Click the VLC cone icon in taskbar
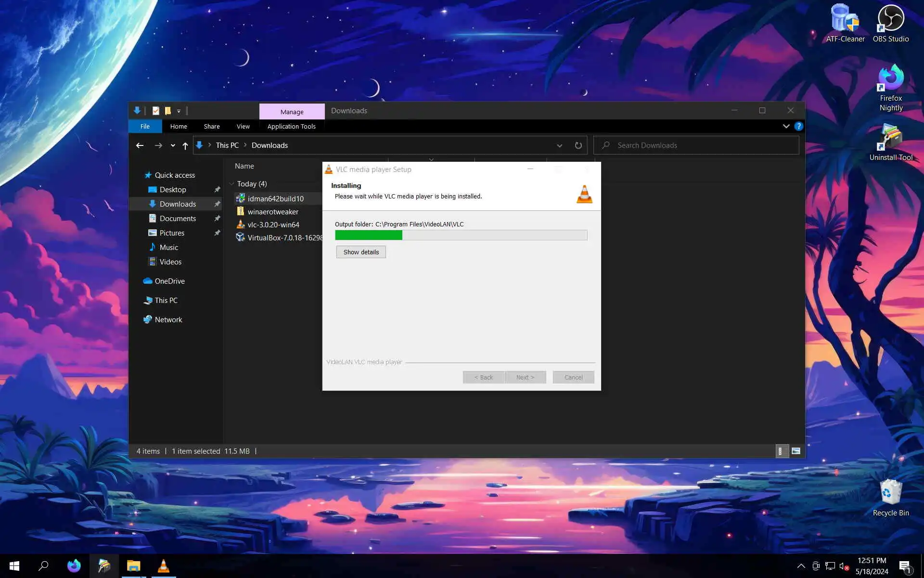924x578 pixels. pyautogui.click(x=163, y=566)
